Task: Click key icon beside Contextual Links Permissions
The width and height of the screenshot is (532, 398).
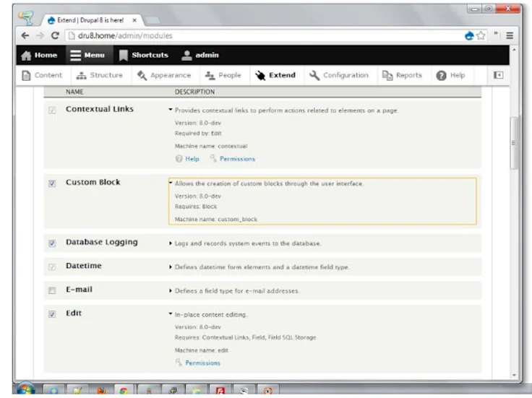Action: (x=213, y=158)
